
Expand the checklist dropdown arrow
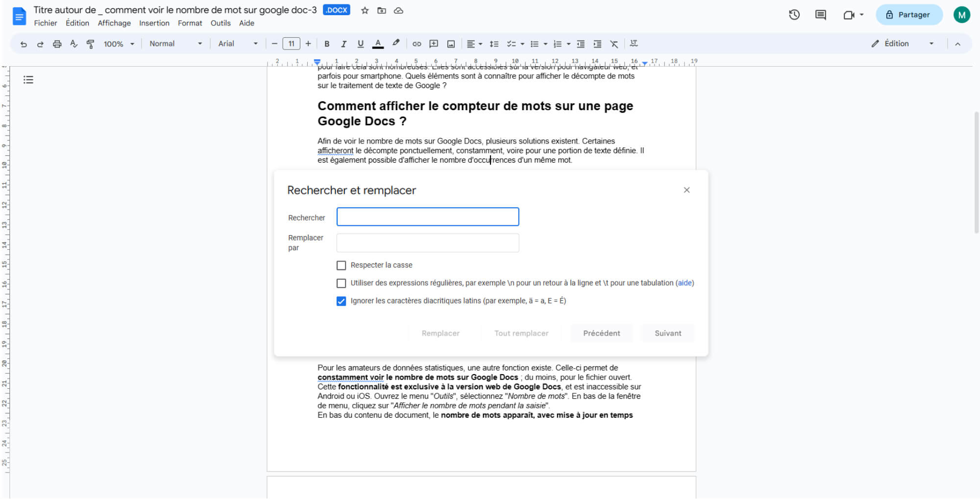[x=522, y=44]
